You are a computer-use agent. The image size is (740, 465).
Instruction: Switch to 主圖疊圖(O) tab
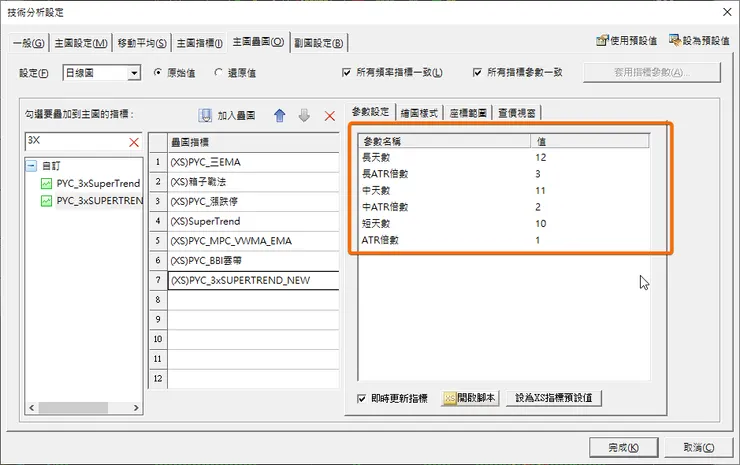(258, 42)
